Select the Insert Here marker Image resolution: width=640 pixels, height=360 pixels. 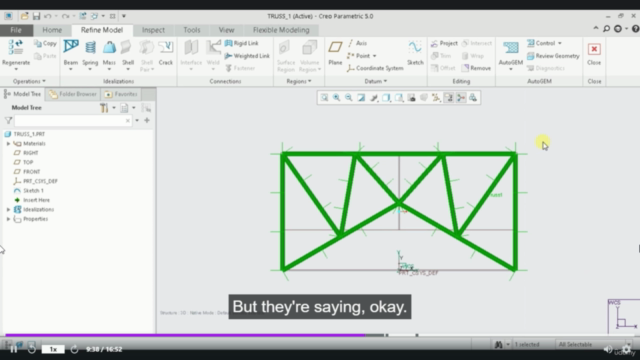[x=32, y=200]
